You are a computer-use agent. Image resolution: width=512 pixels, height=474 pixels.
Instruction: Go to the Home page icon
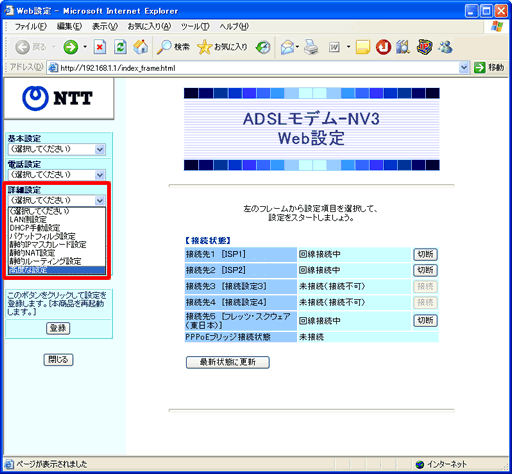pos(141,47)
